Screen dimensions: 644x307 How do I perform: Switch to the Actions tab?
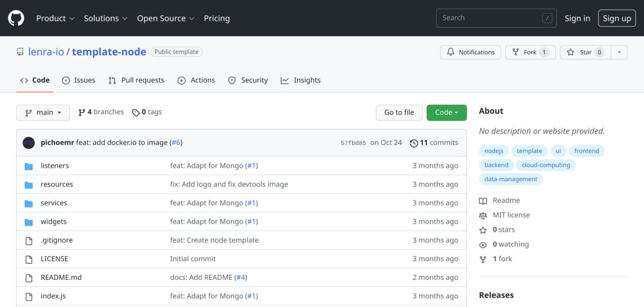point(196,80)
